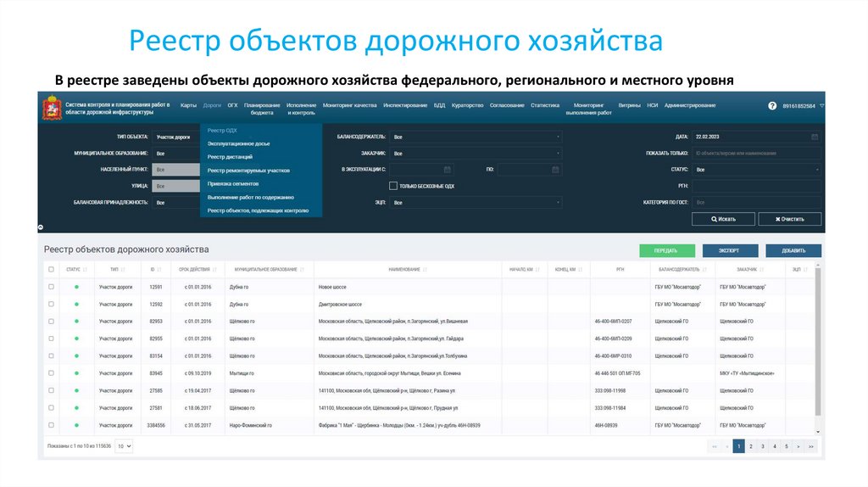Sort table by НАИМЕНОВАНИЕ column icon
This screenshot has height=487, width=868.
(x=425, y=270)
